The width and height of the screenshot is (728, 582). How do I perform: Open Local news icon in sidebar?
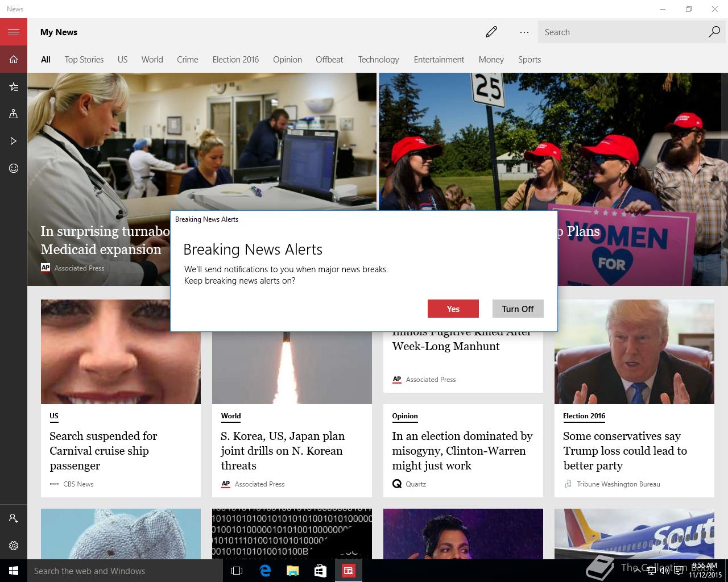point(14,114)
